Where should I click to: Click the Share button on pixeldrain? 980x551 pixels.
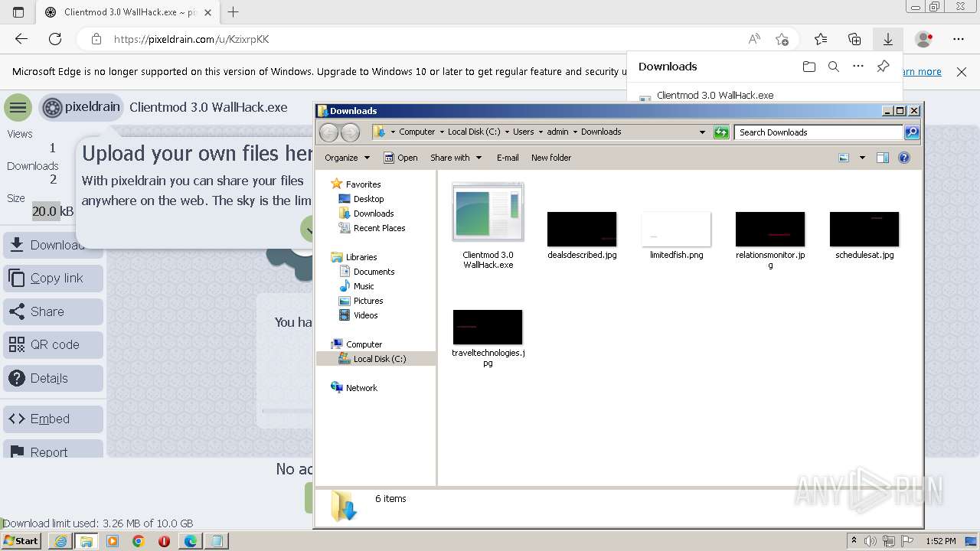tap(53, 311)
